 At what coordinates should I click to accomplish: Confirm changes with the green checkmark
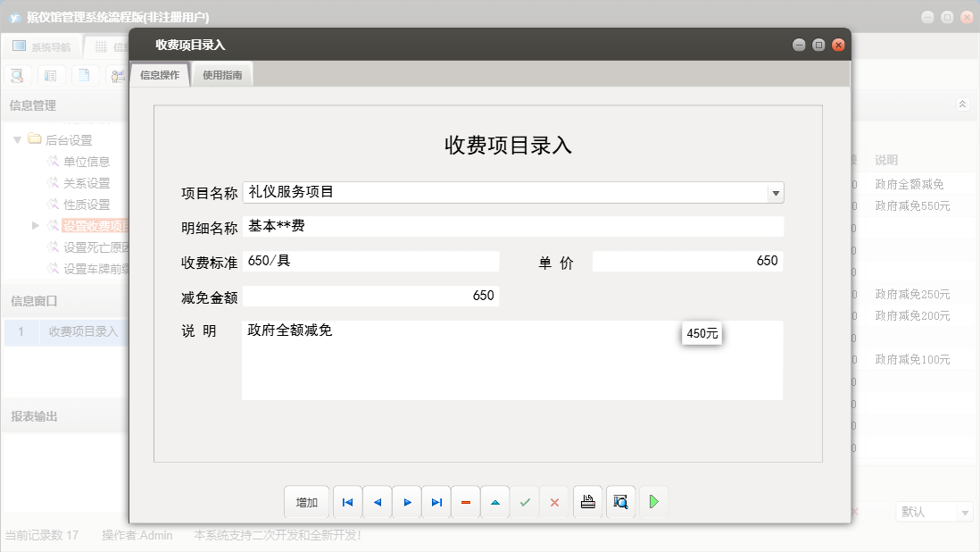[x=525, y=502]
